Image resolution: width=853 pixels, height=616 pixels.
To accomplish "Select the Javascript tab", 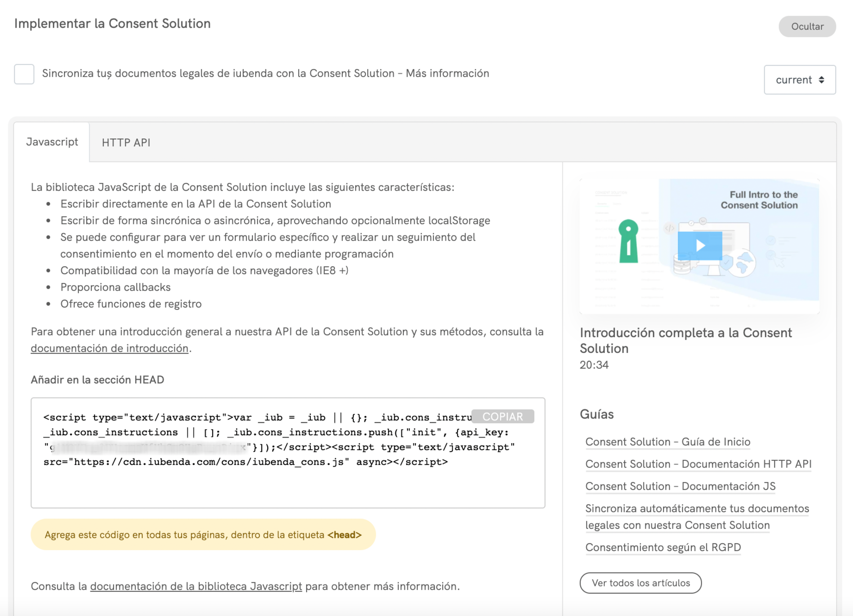I will click(52, 142).
